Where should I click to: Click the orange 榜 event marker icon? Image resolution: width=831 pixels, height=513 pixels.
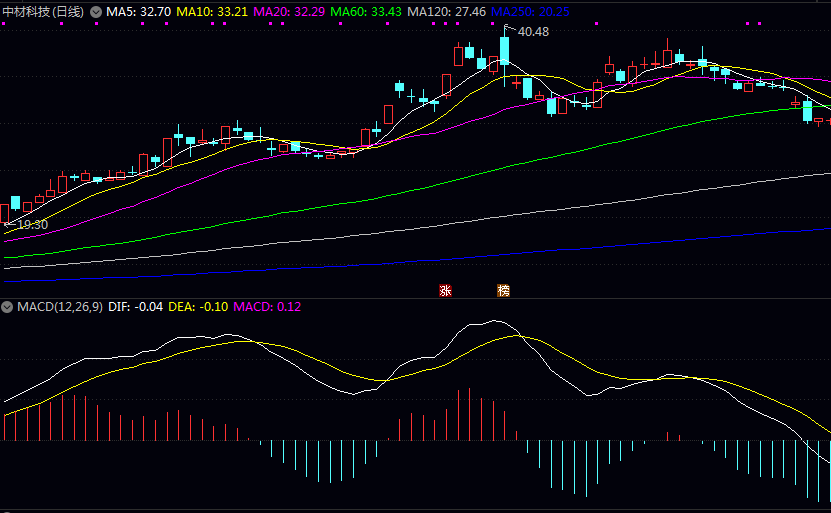(x=503, y=291)
